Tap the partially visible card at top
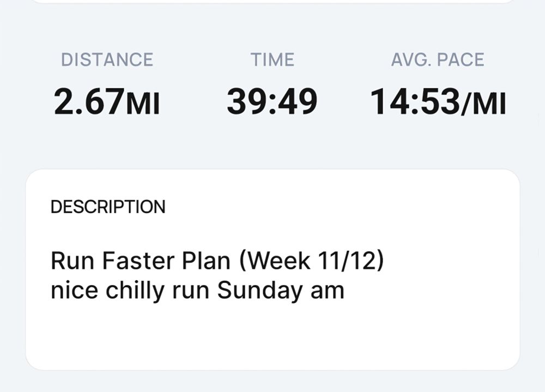The height and width of the screenshot is (392, 545). 272,2
